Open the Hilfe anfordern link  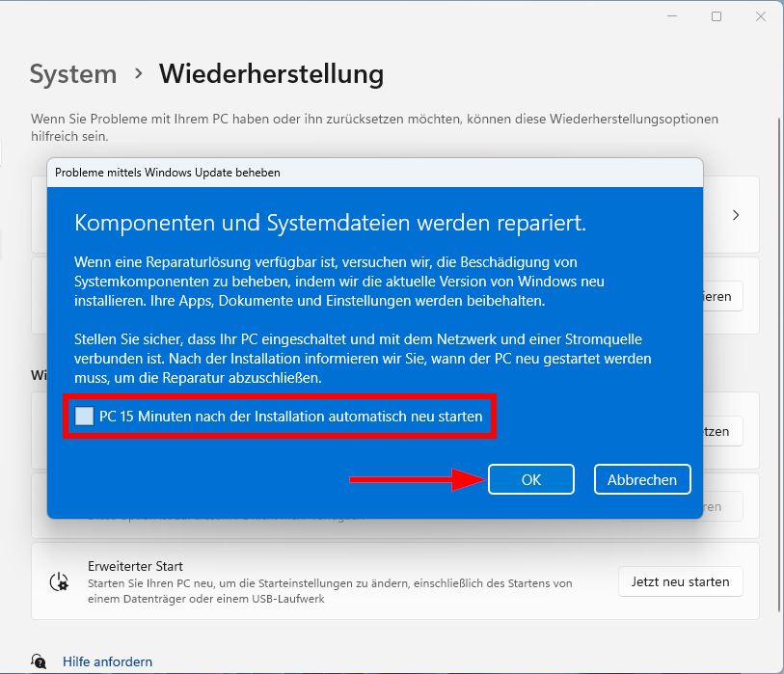tap(107, 661)
